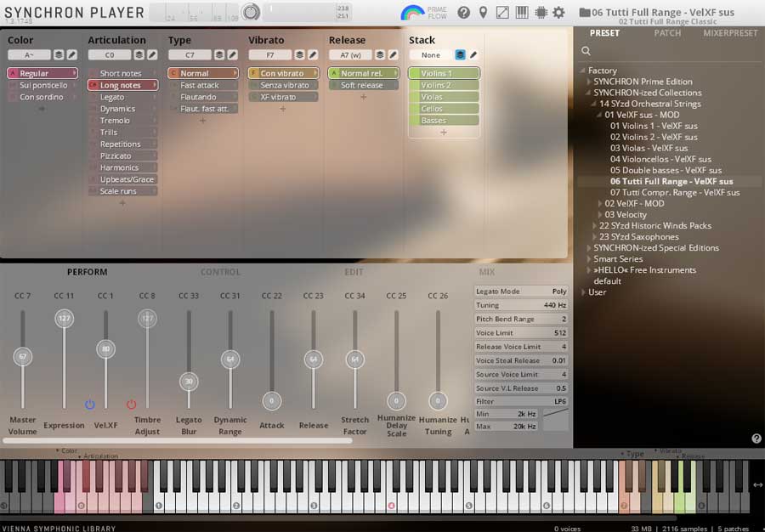The width and height of the screenshot is (765, 532).
Task: Select the Soft release slot
Action: (x=364, y=85)
